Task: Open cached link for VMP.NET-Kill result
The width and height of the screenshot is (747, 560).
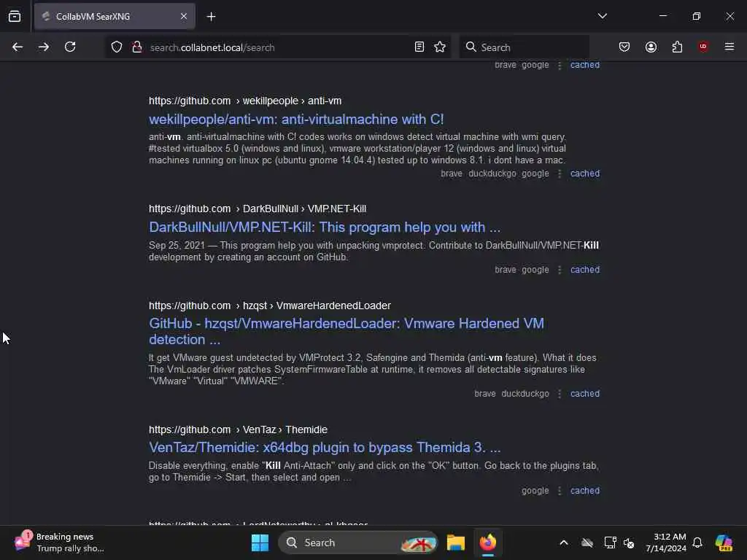Action: coord(585,270)
